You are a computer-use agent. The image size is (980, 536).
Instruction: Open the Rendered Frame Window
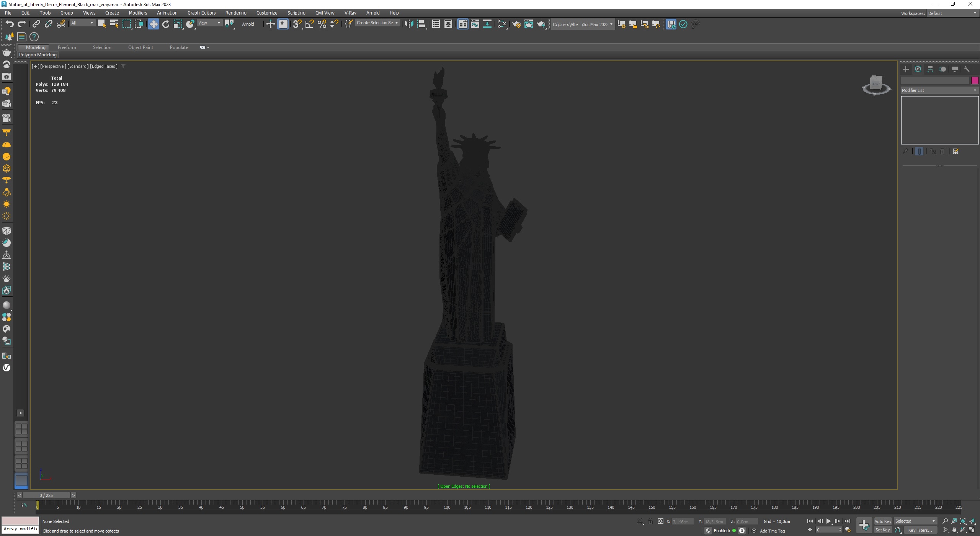click(529, 24)
